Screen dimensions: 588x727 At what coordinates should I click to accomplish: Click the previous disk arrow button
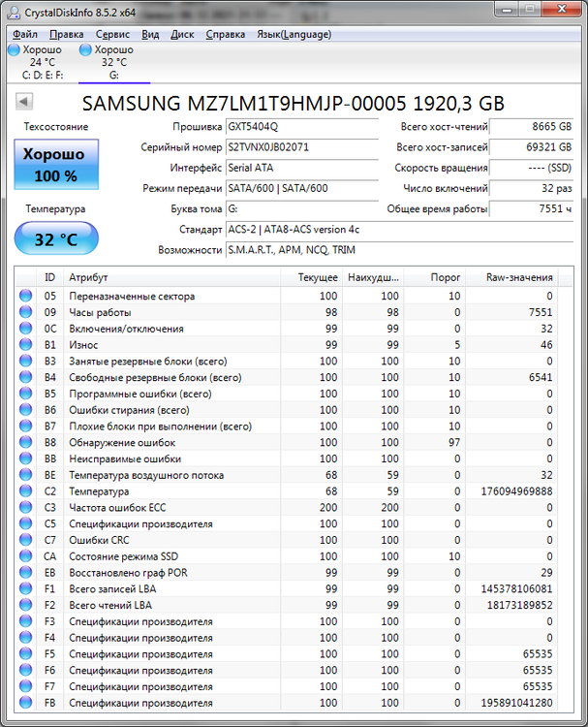[x=24, y=102]
